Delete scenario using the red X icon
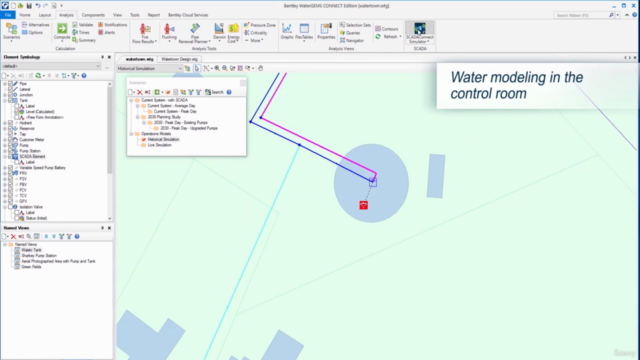Viewport: 640px width, 360px height. tap(140, 92)
